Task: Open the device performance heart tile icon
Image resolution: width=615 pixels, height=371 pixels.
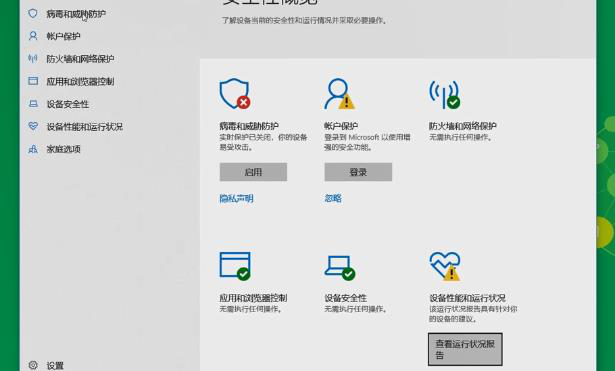Action: pos(445,266)
